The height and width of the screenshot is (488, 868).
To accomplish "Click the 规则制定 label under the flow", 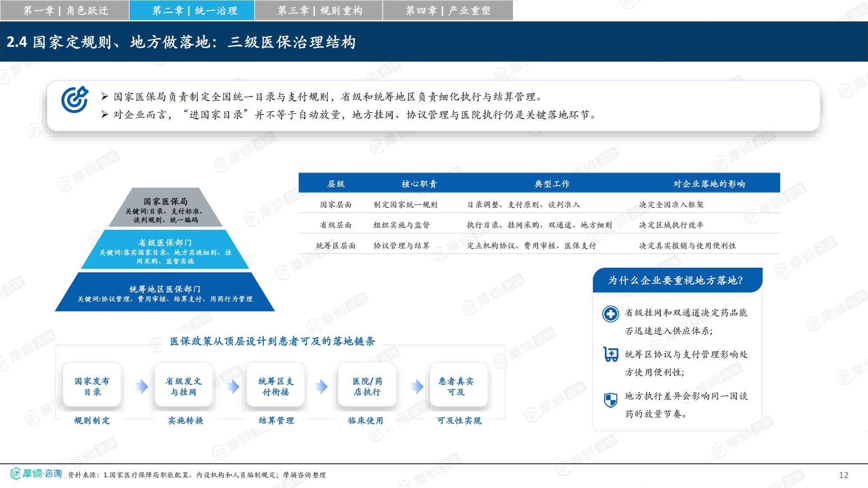I will pos(92,420).
